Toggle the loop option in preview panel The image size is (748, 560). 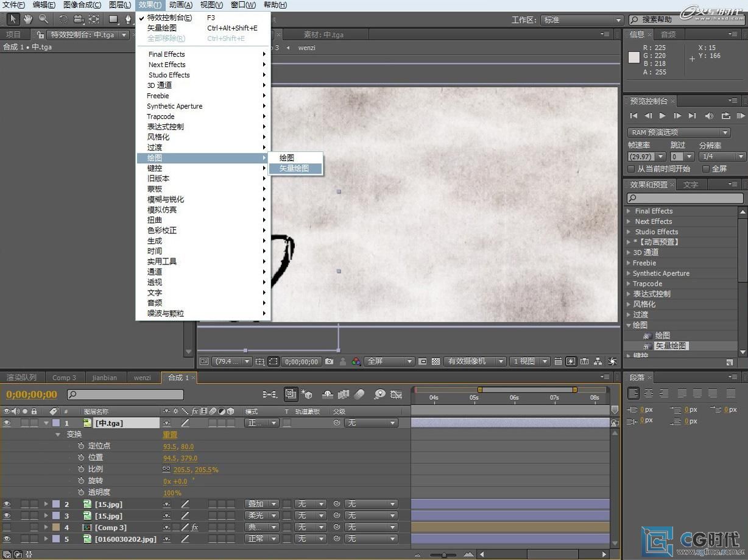pyautogui.click(x=725, y=116)
